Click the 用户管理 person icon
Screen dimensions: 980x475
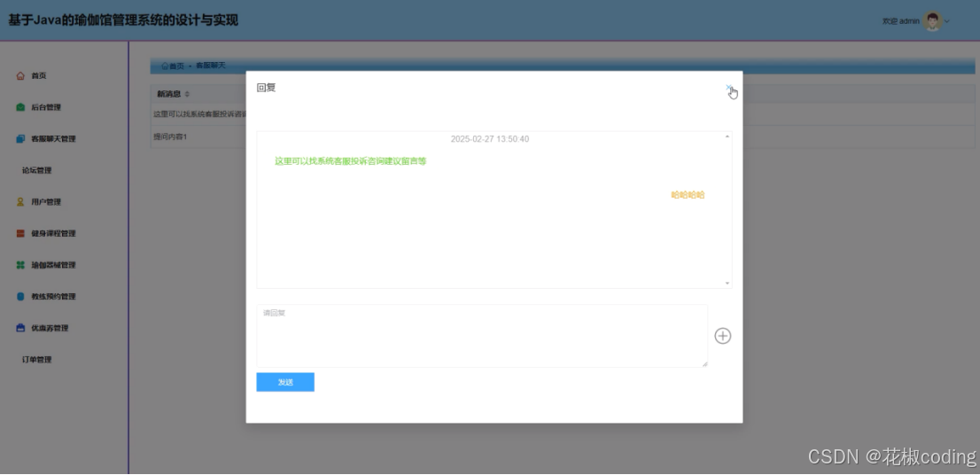[x=20, y=202]
